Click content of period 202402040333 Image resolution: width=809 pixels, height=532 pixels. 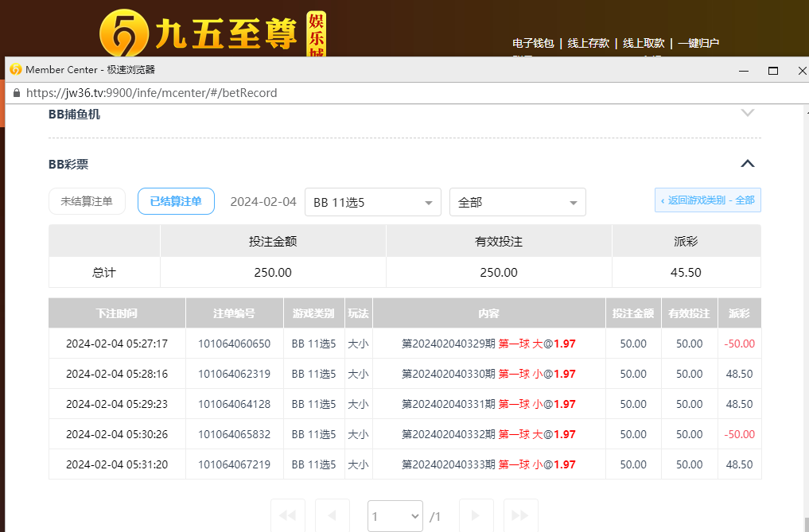click(x=488, y=464)
